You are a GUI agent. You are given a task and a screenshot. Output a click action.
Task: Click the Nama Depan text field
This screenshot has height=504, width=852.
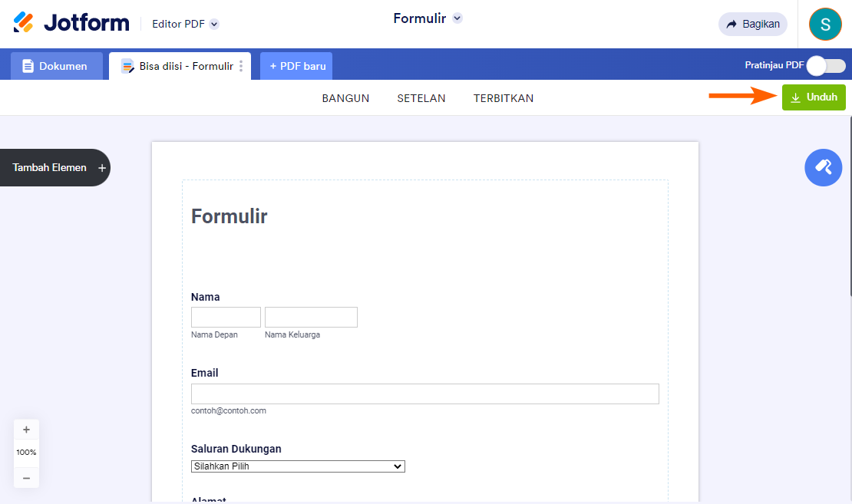pos(226,317)
